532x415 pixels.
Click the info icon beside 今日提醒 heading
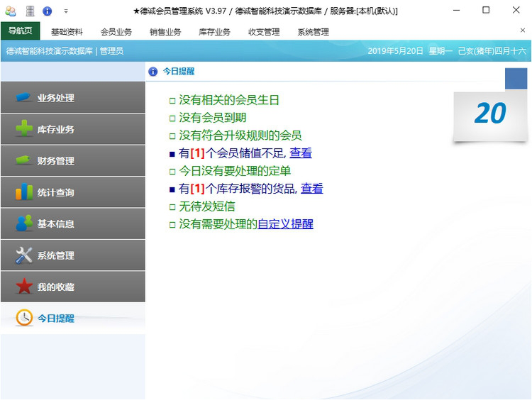[153, 72]
